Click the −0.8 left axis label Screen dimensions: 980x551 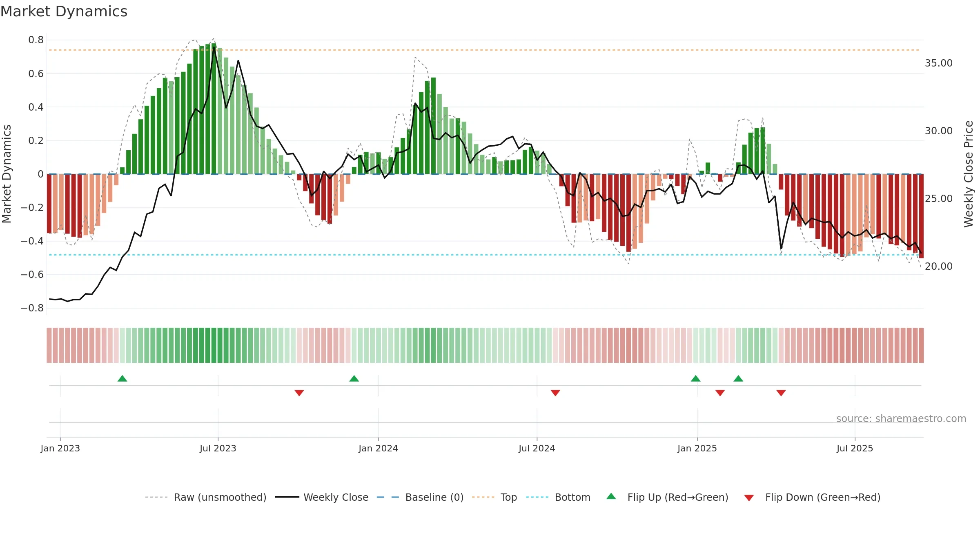pos(32,308)
